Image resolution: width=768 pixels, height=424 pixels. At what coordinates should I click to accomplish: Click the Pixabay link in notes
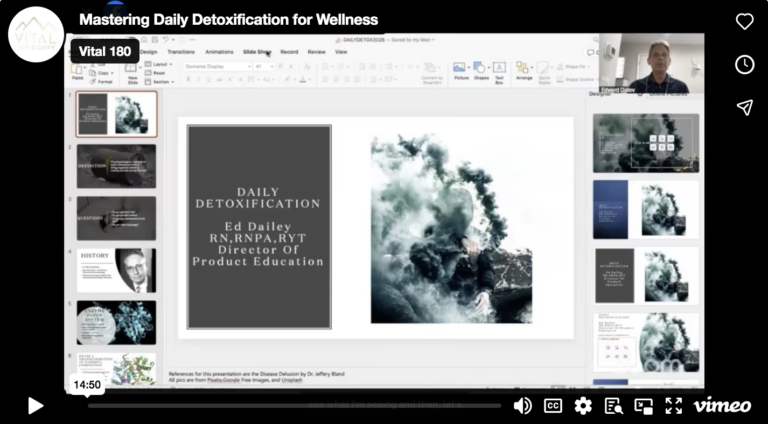point(215,380)
